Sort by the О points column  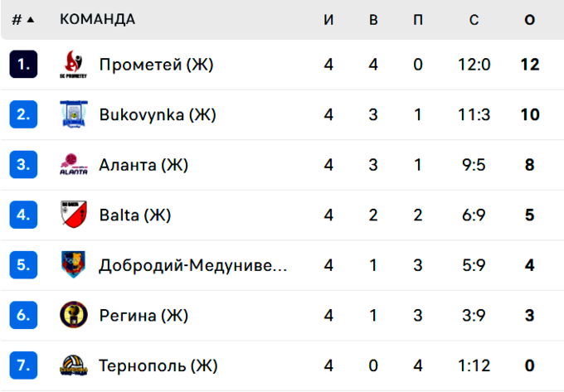pyautogui.click(x=530, y=20)
